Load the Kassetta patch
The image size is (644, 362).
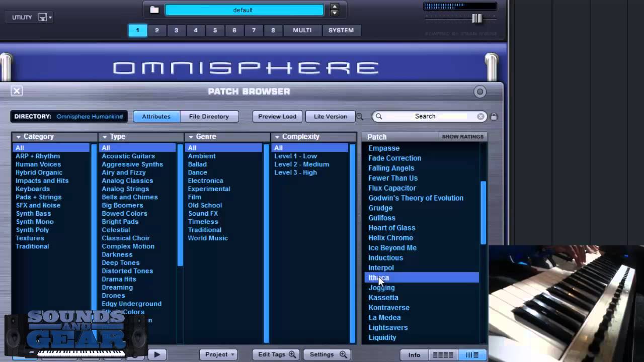[383, 298]
